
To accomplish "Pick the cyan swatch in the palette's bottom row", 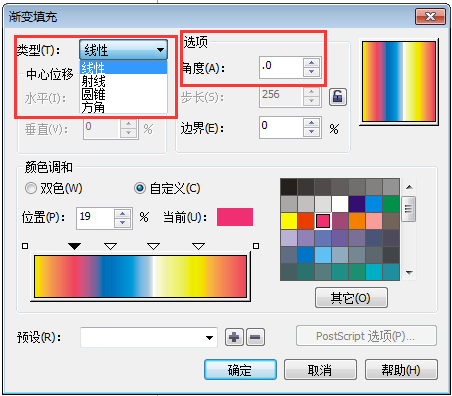I will tap(374, 272).
